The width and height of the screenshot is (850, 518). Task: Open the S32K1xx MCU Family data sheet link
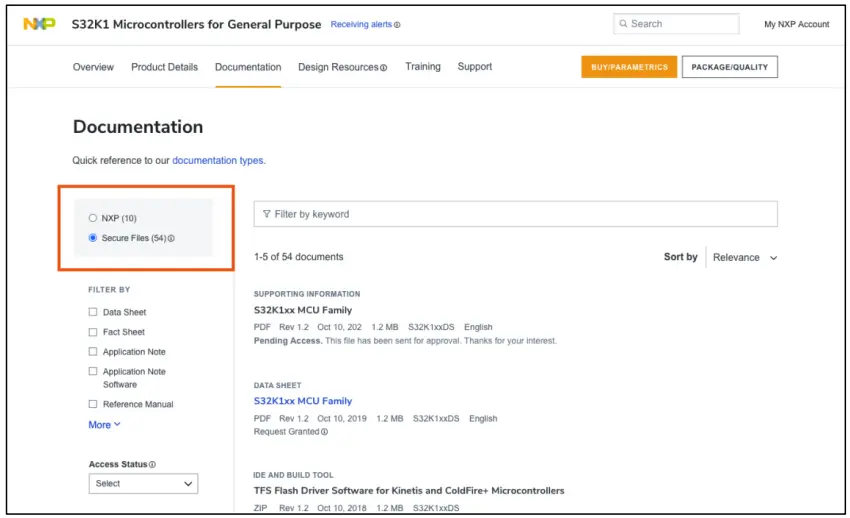(302, 401)
